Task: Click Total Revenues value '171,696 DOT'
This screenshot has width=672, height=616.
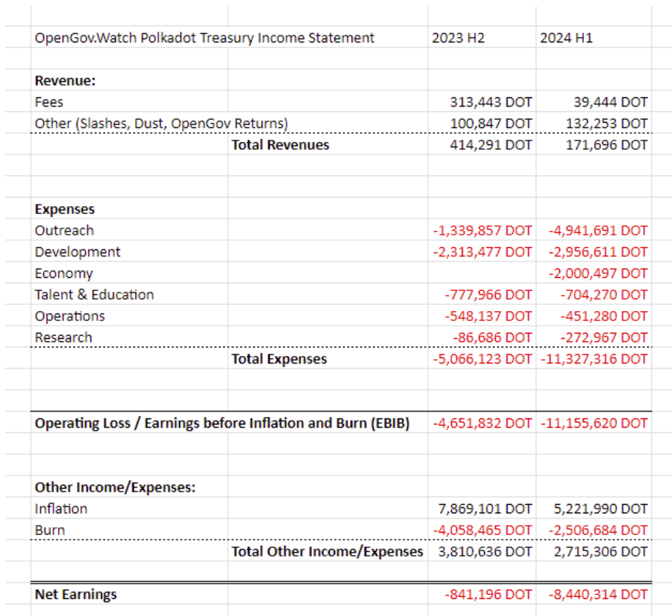Action: click(607, 145)
